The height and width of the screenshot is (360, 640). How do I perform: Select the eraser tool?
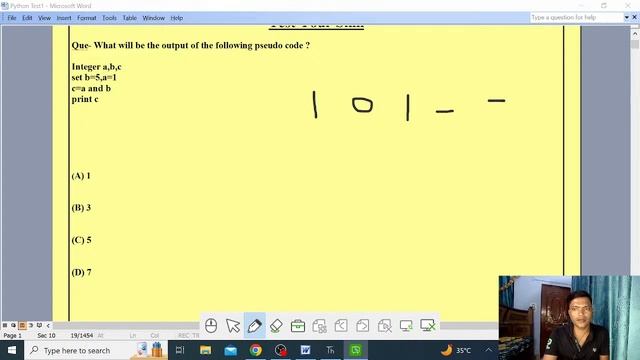pyautogui.click(x=276, y=326)
